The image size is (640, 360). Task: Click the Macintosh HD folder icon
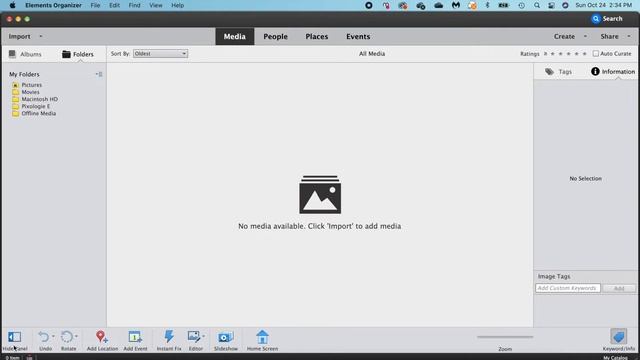tap(16, 99)
